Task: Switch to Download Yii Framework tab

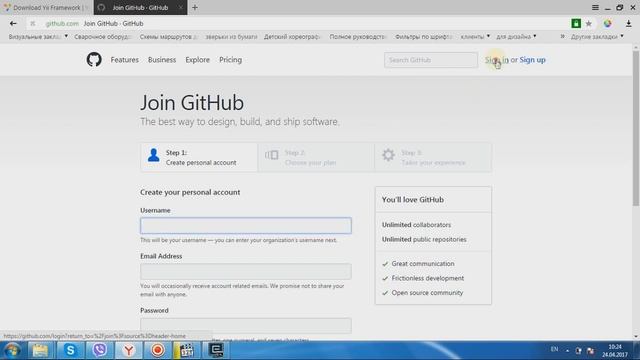Action: point(47,7)
